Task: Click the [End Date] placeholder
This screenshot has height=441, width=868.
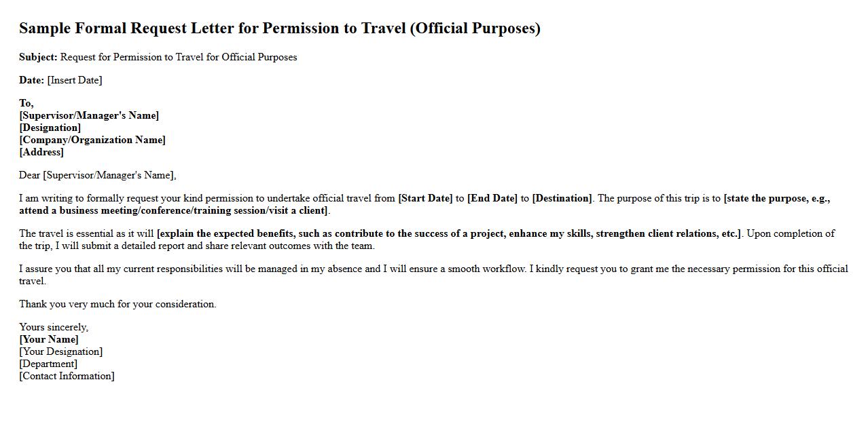Action: pyautogui.click(x=492, y=198)
